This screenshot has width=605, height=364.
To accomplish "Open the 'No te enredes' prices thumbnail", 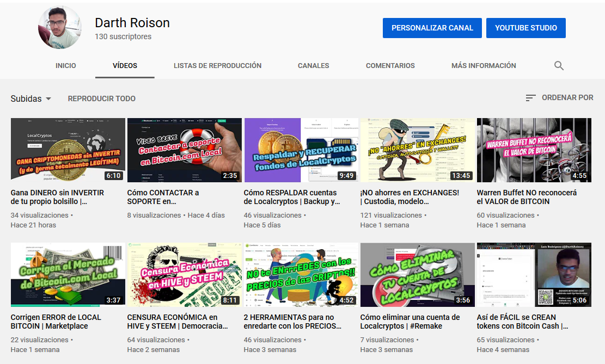I will [x=301, y=275].
